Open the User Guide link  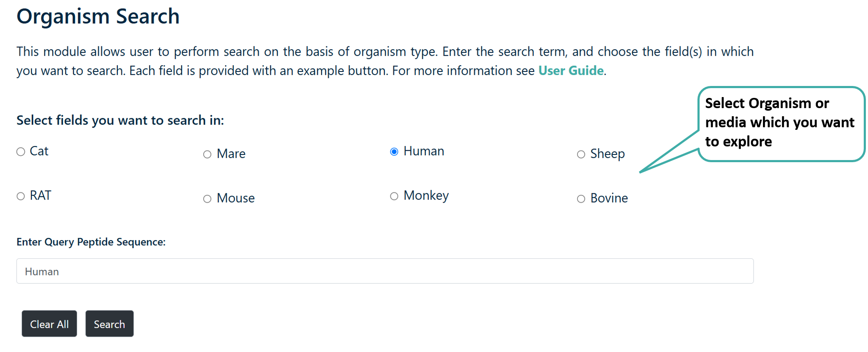[571, 71]
